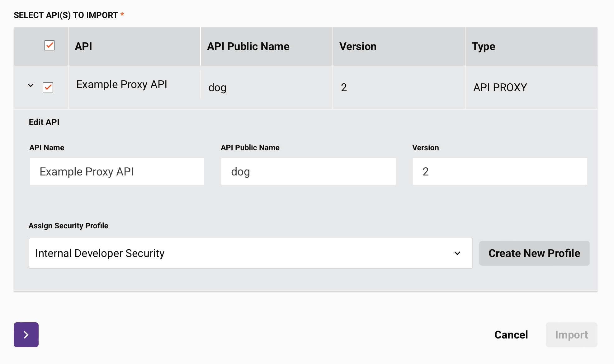Click the Version column header
Image resolution: width=614 pixels, height=364 pixels.
coord(358,46)
